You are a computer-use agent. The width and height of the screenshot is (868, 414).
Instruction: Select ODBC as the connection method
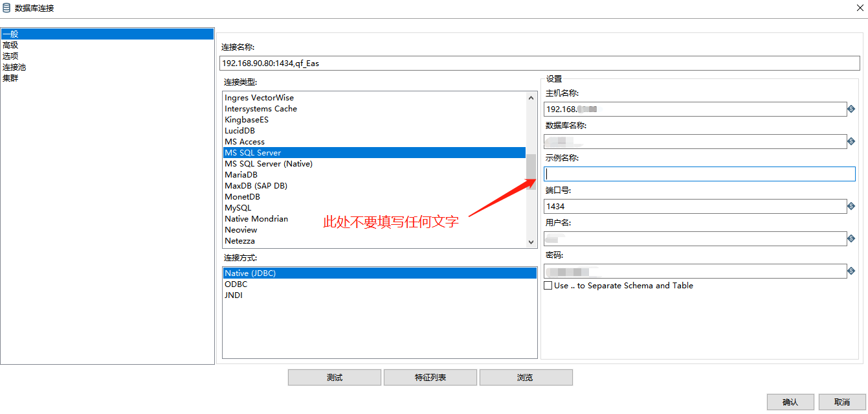[x=236, y=284]
